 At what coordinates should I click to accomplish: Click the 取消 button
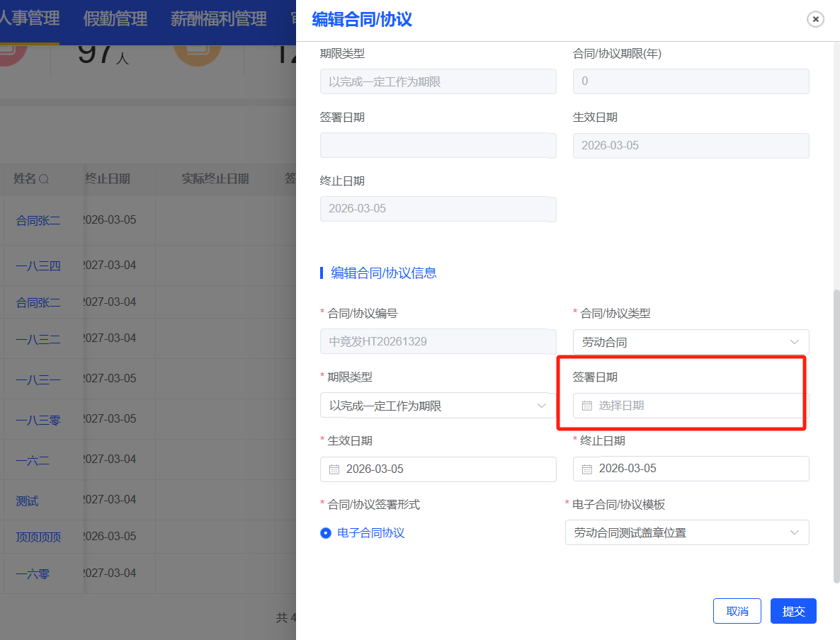point(737,611)
